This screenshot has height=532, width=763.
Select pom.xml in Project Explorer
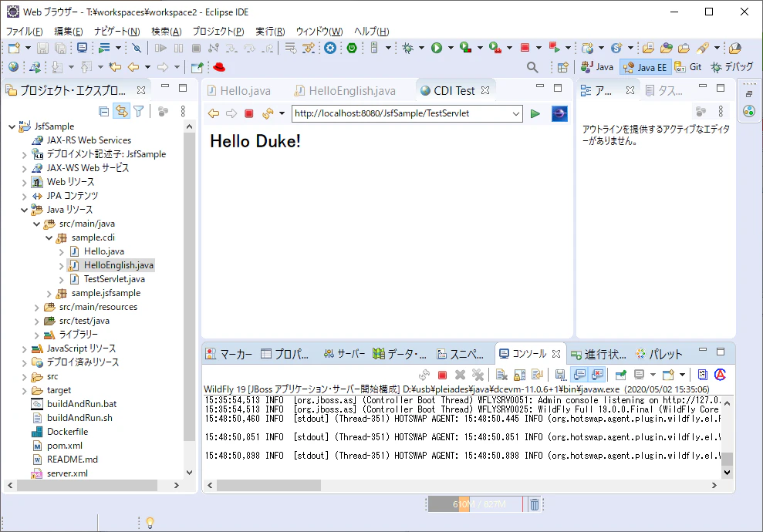(x=65, y=446)
